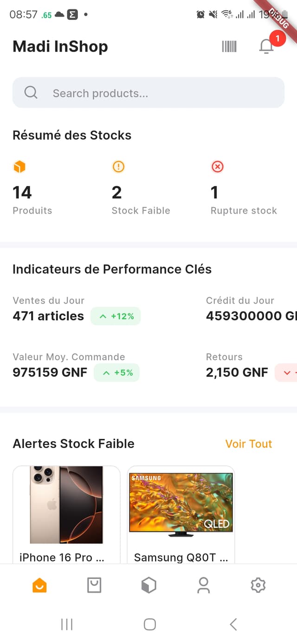Image resolution: width=297 pixels, height=644 pixels.
Task: Select the Home tab in bottom navigation
Action: pyautogui.click(x=39, y=585)
